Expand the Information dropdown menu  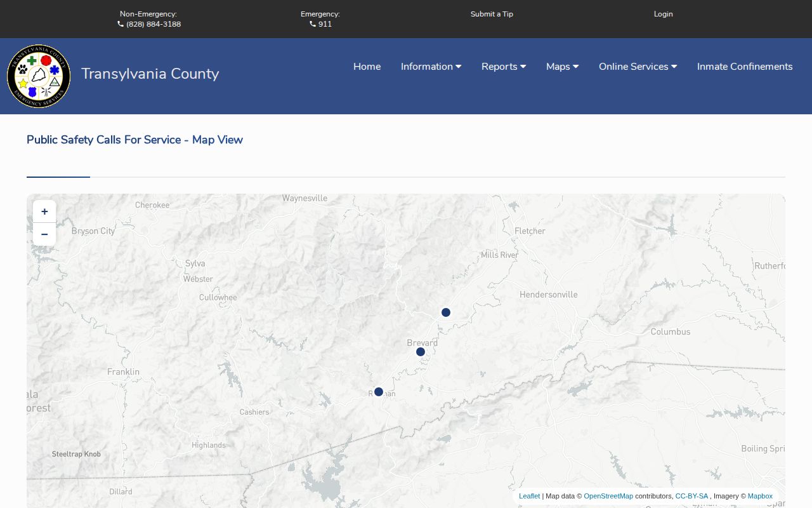point(431,67)
